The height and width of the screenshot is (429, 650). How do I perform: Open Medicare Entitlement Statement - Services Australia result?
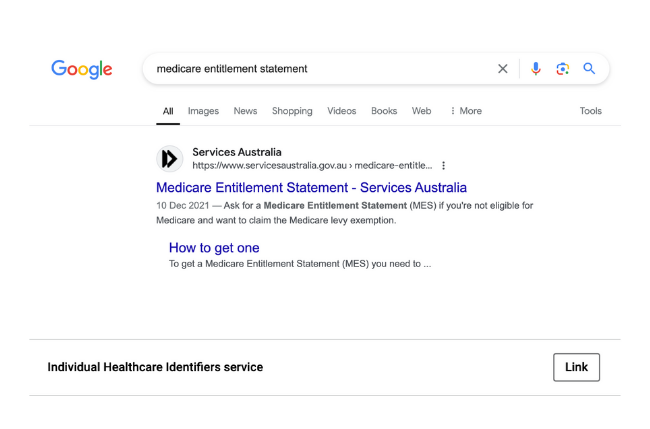click(x=311, y=187)
